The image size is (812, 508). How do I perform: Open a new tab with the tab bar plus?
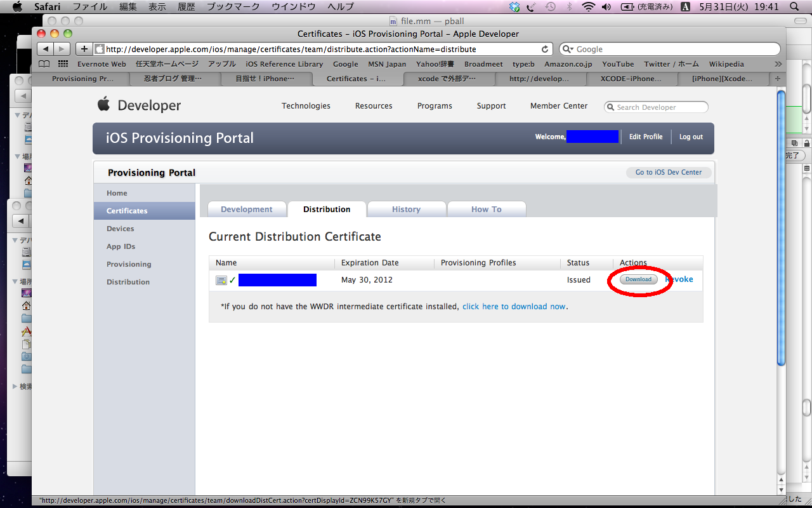click(x=778, y=79)
